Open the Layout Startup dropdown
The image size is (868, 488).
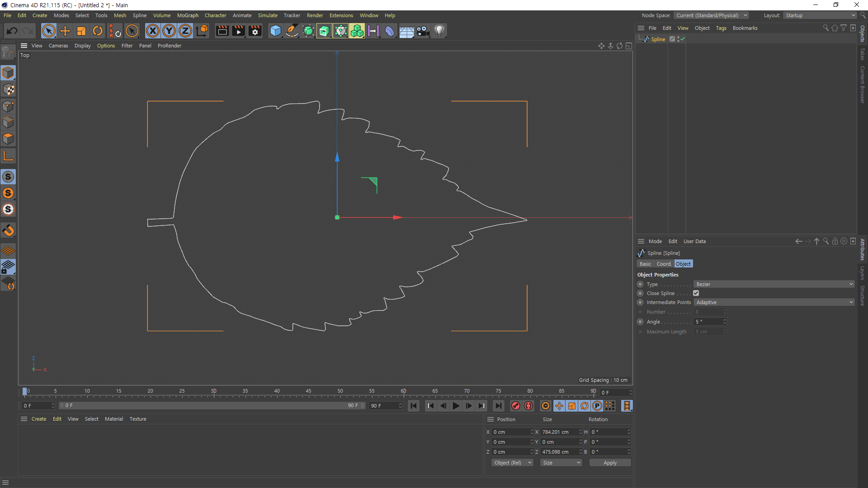pos(820,15)
